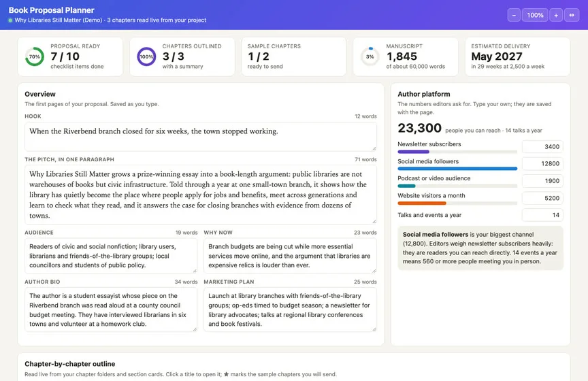Screen dimensions: 588x381
Task: Click 'of about 60,000 words' caption
Action: click(x=416, y=67)
